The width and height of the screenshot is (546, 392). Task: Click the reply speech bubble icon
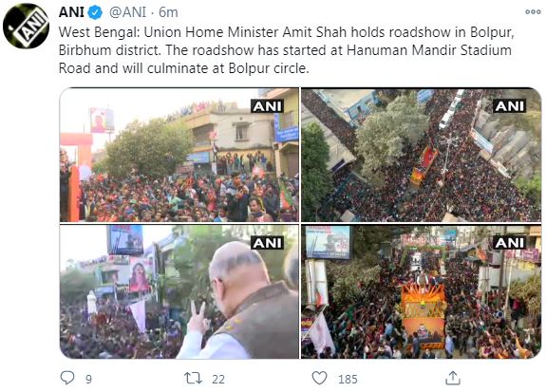tap(67, 378)
